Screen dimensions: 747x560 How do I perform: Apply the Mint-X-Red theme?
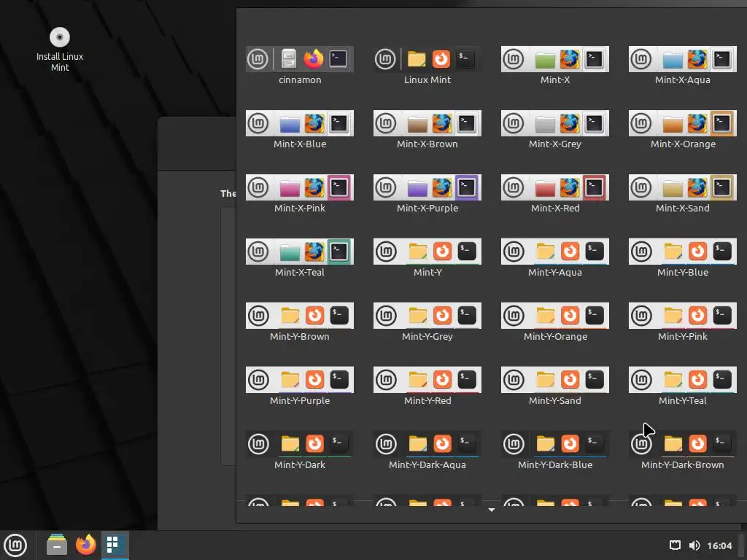[555, 194]
